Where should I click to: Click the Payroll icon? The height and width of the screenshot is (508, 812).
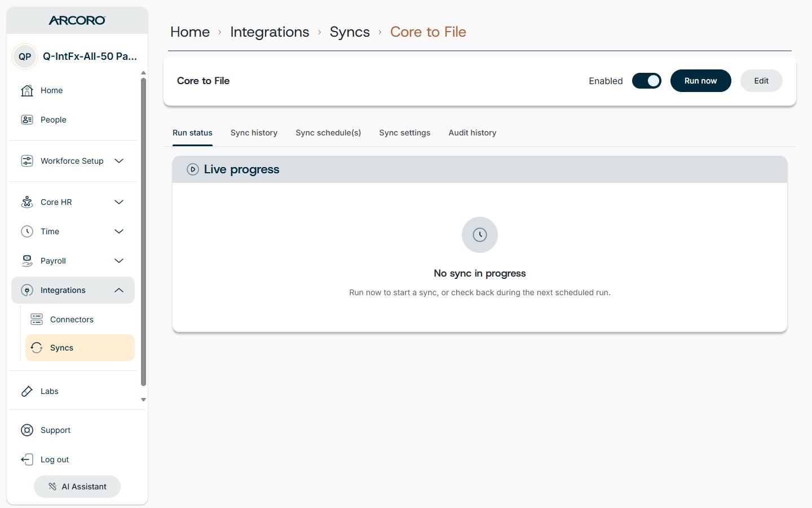pos(27,261)
